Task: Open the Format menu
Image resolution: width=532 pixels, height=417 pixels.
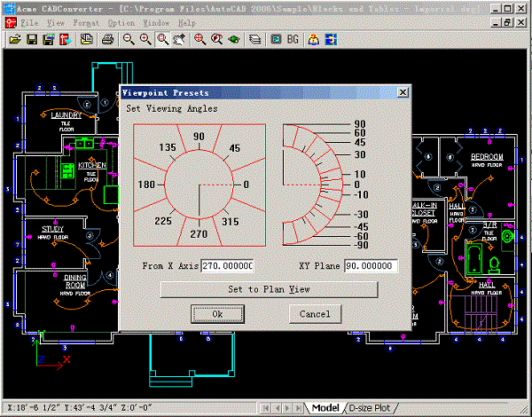Action: pyautogui.click(x=86, y=23)
